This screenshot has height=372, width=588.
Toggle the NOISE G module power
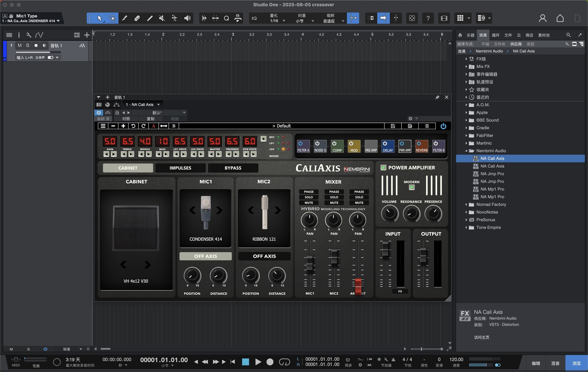317,143
